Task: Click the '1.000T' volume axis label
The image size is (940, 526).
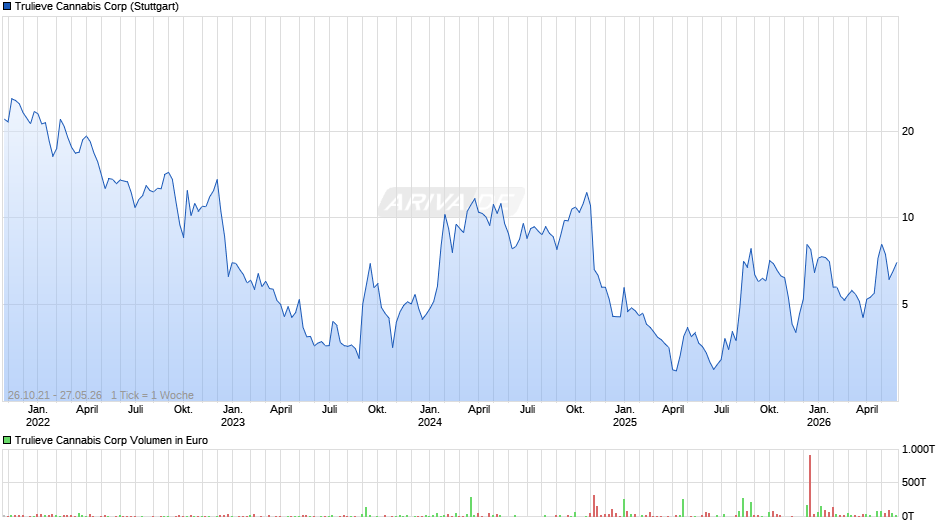Action: (x=918, y=449)
